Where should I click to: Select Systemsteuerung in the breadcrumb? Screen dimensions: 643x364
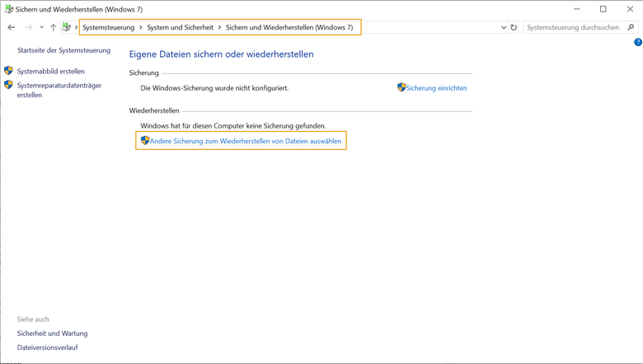click(109, 27)
